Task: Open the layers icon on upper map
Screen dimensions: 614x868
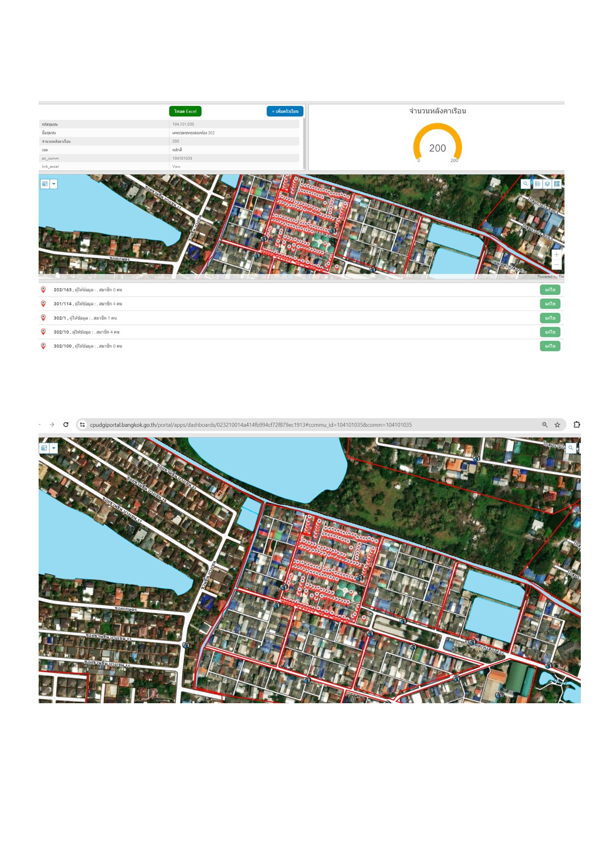Action: 547,184
